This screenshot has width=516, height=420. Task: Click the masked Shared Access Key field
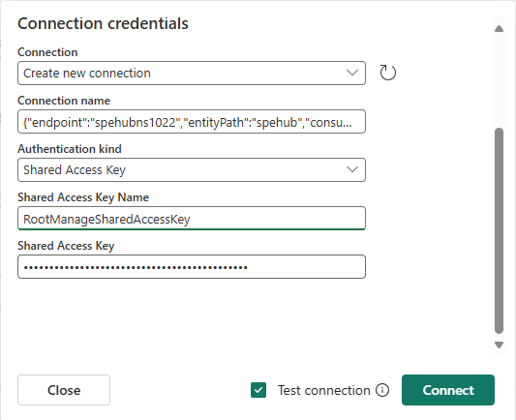(192, 267)
